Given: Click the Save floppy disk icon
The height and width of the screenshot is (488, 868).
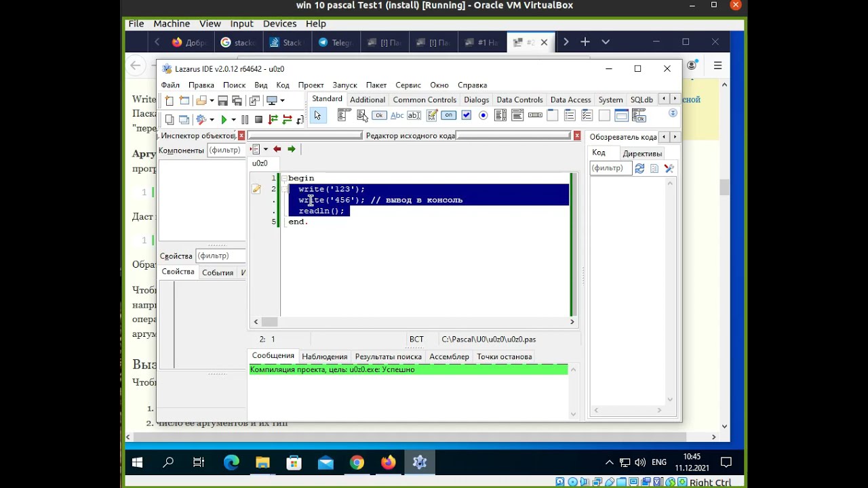Looking at the screenshot, I should coord(222,100).
